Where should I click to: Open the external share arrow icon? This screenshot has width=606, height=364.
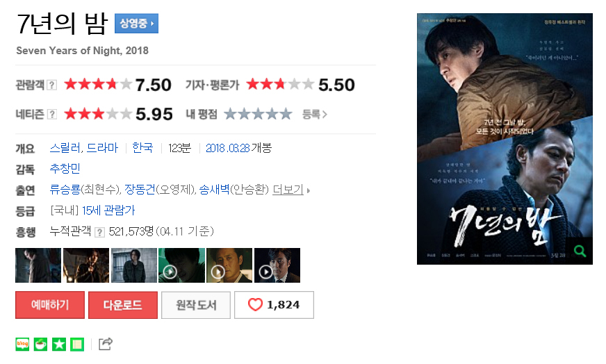click(x=106, y=344)
